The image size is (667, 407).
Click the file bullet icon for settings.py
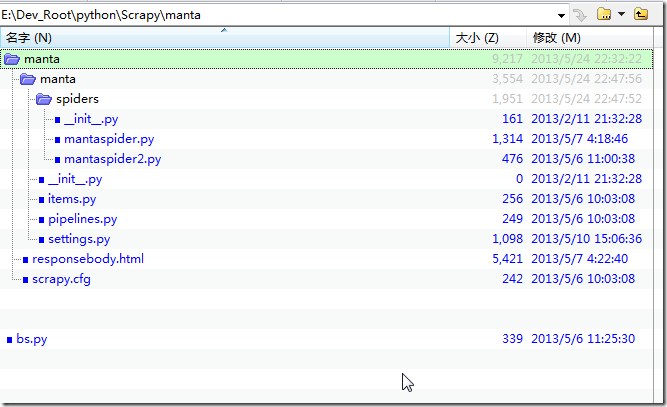(x=41, y=240)
